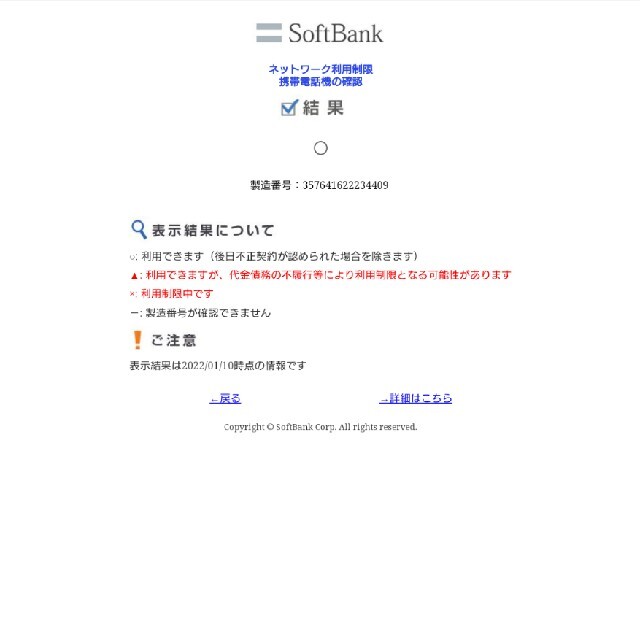640x640 pixels.
Task: Click the ○ 利用できます legend line
Action: coord(274,256)
